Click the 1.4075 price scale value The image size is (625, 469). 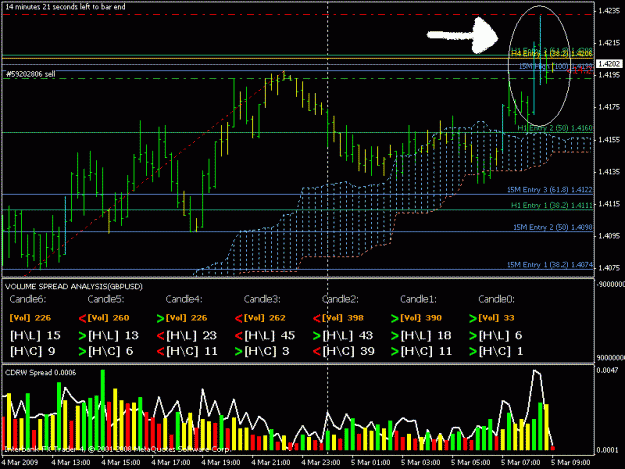pyautogui.click(x=609, y=268)
